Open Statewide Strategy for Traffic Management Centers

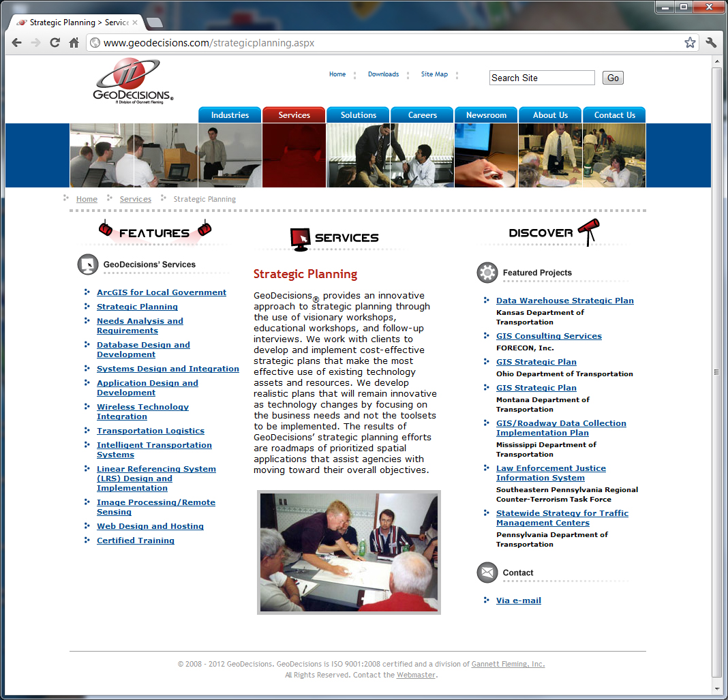pos(562,518)
